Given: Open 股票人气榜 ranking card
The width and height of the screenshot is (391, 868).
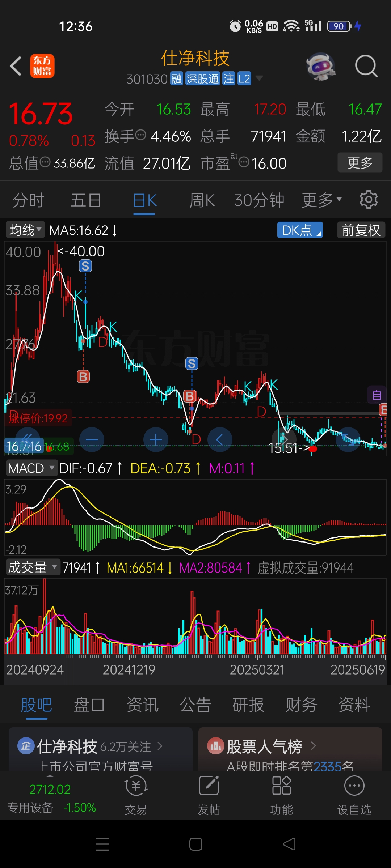Looking at the screenshot, I should pos(290,749).
